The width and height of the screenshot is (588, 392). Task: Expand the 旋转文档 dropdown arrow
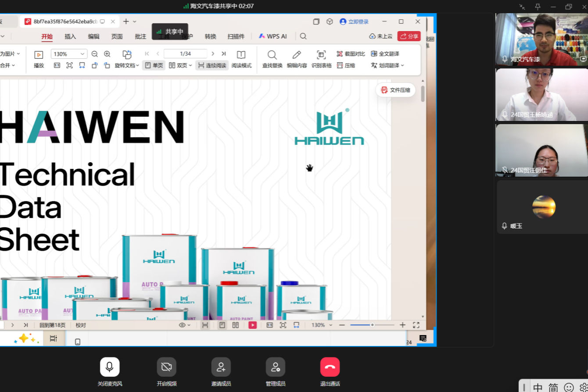point(137,66)
